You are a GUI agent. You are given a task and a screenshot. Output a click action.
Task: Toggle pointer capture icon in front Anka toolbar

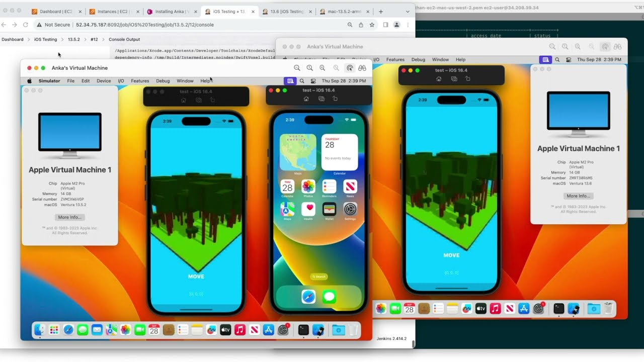349,68
